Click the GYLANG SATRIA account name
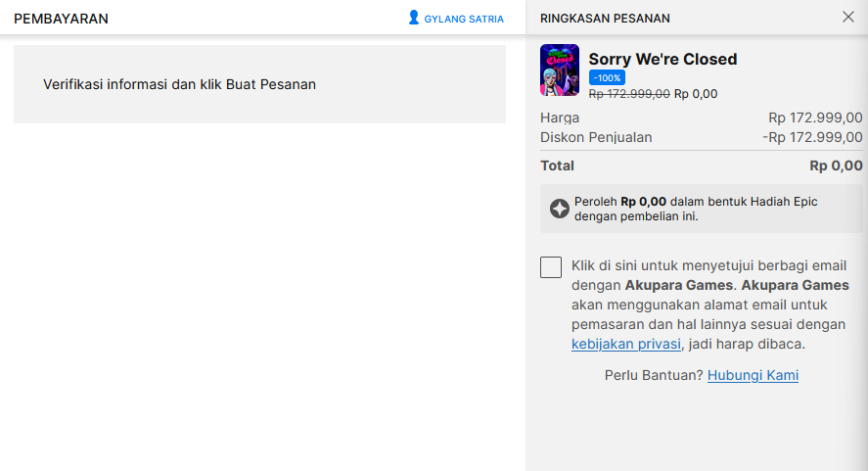This screenshot has width=868, height=471. (x=464, y=19)
